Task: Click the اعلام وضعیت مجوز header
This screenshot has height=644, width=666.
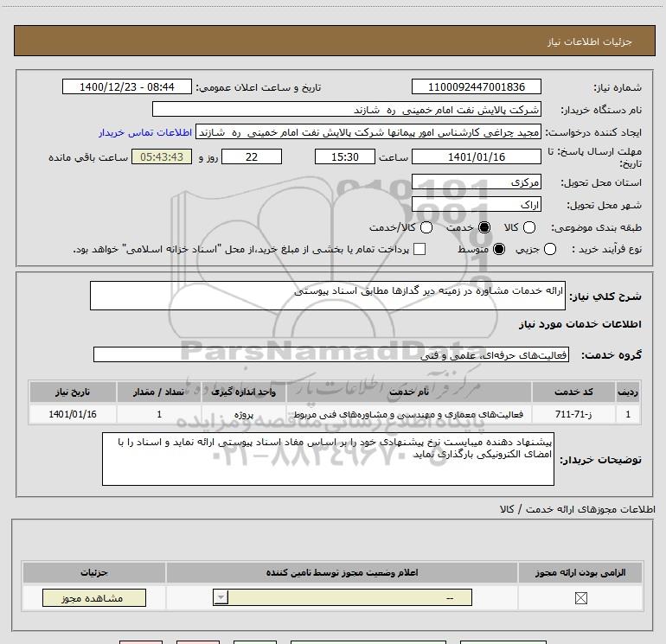Action: point(342,572)
